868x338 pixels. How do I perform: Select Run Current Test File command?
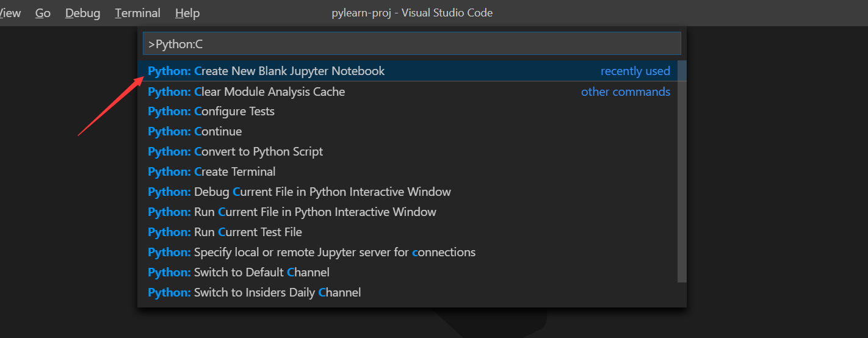point(225,232)
